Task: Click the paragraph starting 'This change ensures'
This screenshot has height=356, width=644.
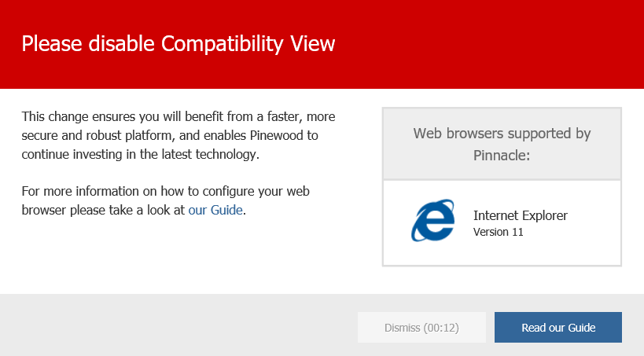Action: [x=178, y=135]
